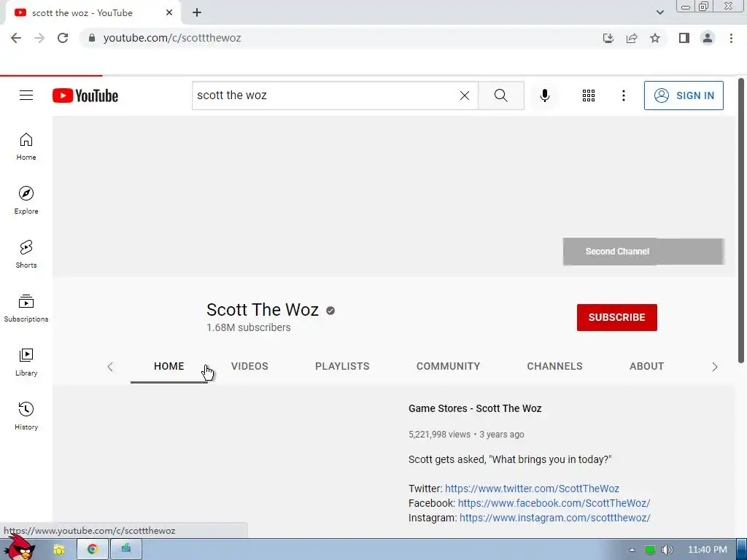Screen dimensions: 747x560
Task: Open YouTube settings three-dot menu
Action: click(623, 96)
